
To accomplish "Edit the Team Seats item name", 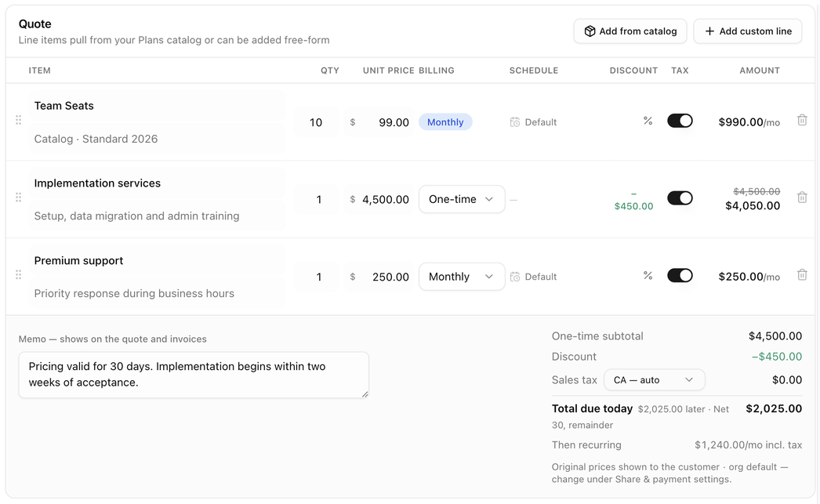I will pos(157,106).
